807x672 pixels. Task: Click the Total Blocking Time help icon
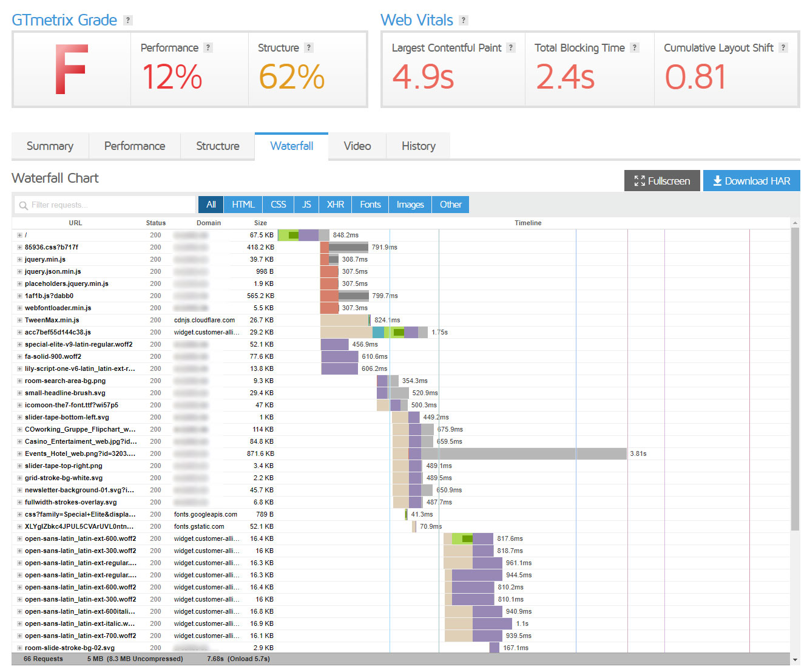pyautogui.click(x=635, y=47)
